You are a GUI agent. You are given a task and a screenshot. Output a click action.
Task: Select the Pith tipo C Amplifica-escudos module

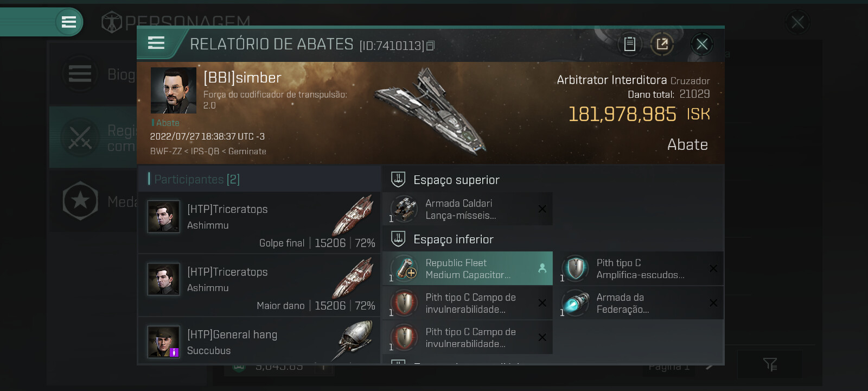click(x=639, y=268)
